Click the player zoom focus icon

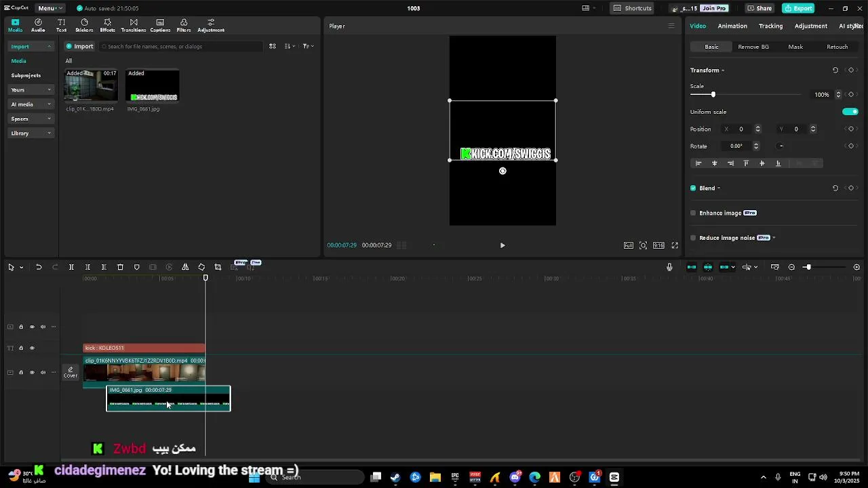[643, 245]
